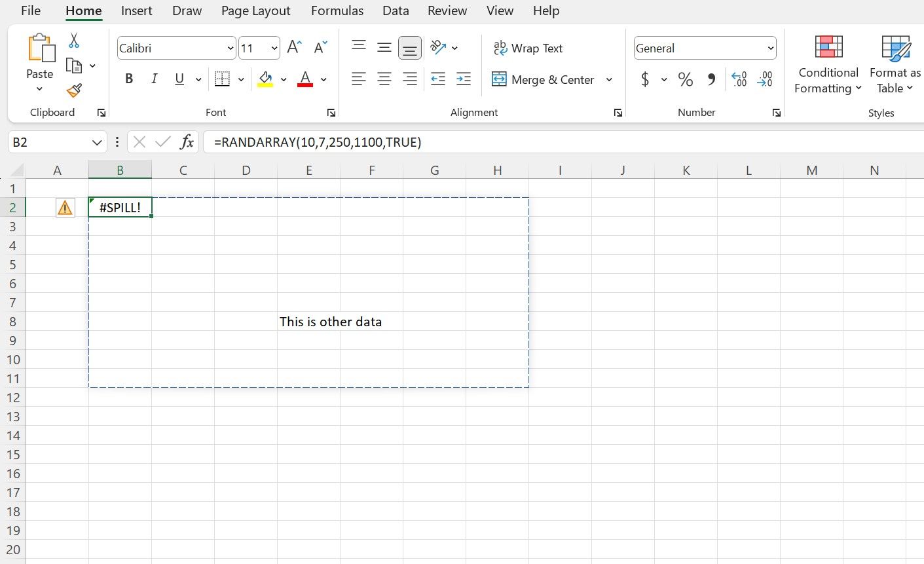
Task: Select the Cut scissors icon
Action: tap(74, 41)
